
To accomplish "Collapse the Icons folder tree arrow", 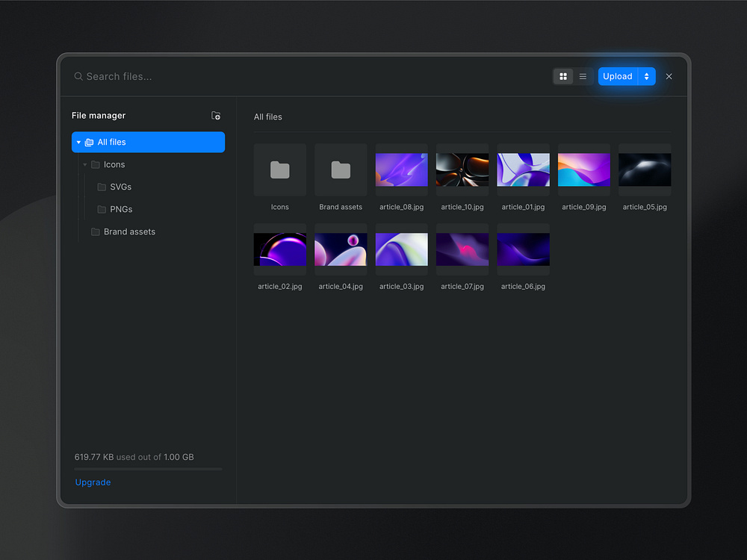I will [85, 165].
